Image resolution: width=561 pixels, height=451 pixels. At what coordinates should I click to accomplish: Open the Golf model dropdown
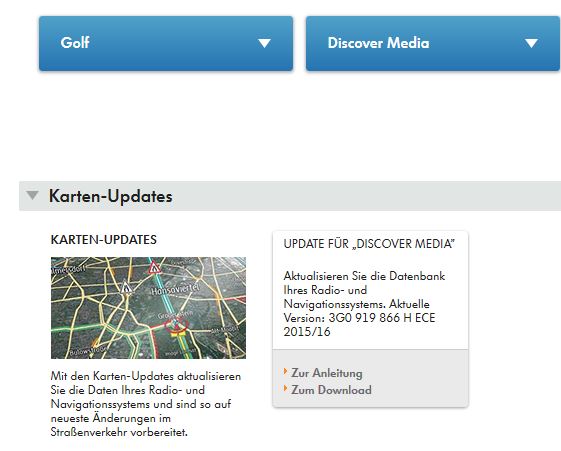(166, 43)
